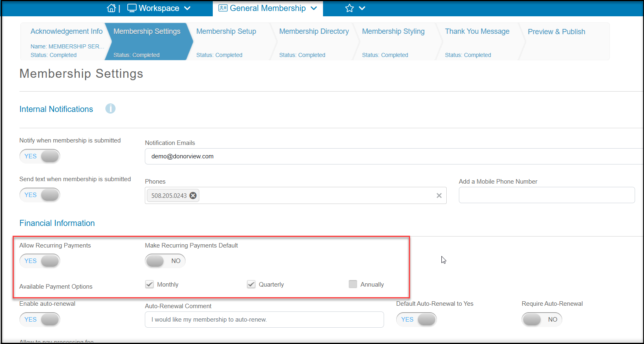The width and height of the screenshot is (644, 344).
Task: Uncheck the Monthly payment option
Action: 149,284
